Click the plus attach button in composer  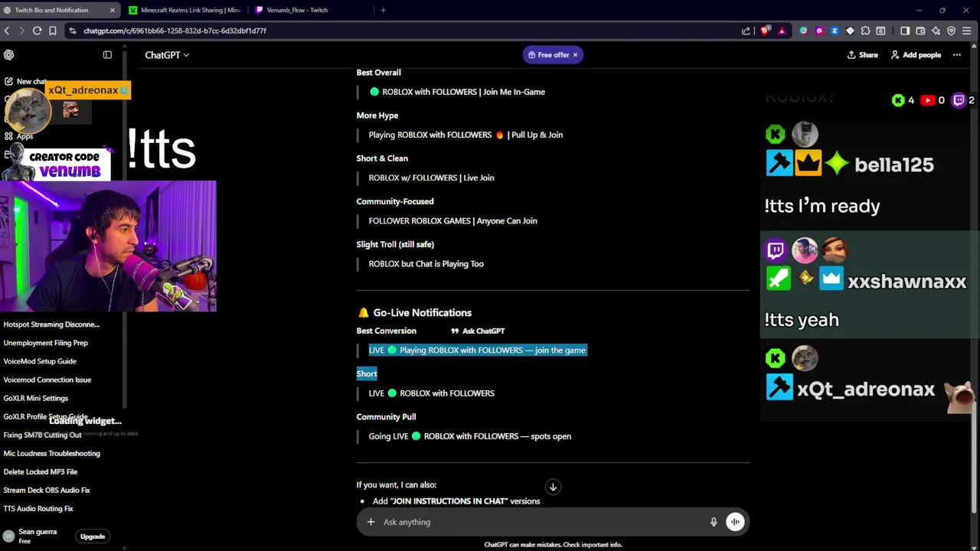pos(371,522)
